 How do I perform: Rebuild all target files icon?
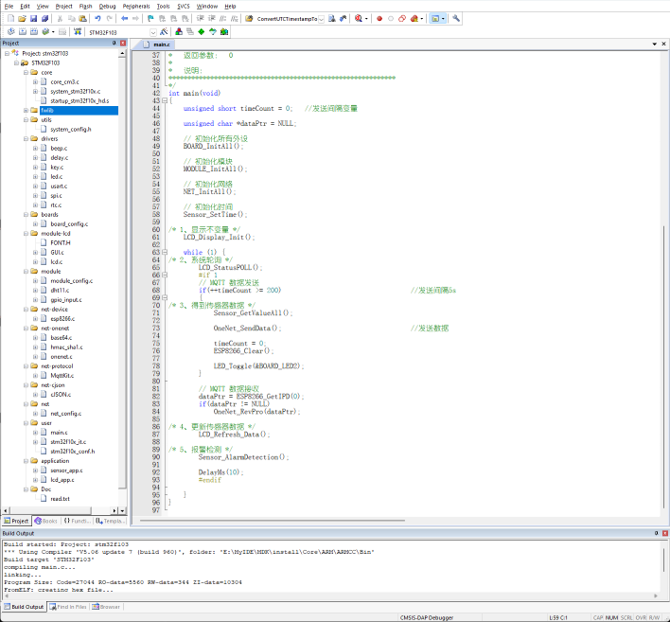pyautogui.click(x=34, y=32)
